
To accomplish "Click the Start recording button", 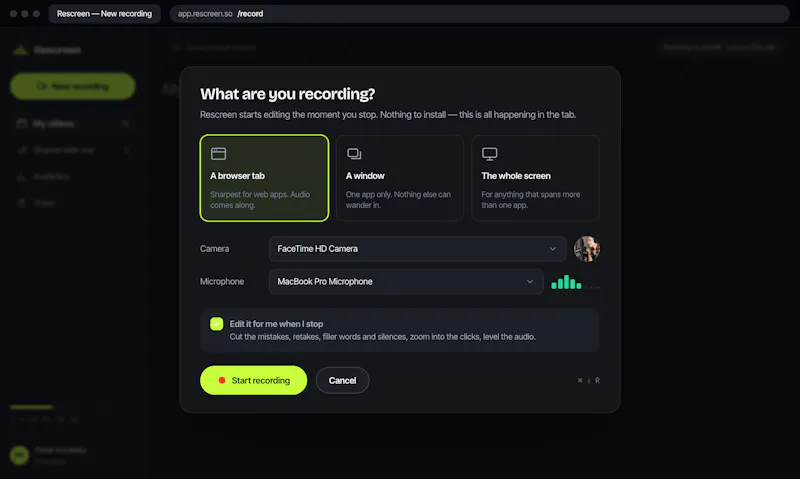I will [254, 380].
